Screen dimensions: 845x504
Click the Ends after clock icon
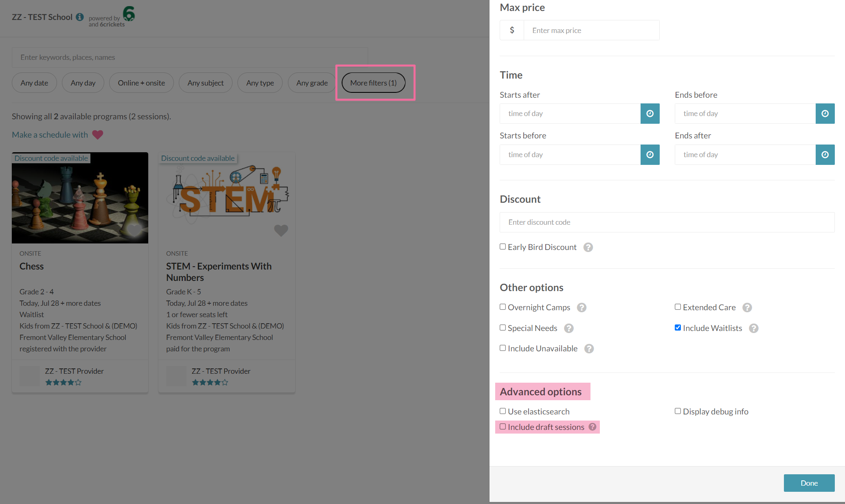[825, 155]
